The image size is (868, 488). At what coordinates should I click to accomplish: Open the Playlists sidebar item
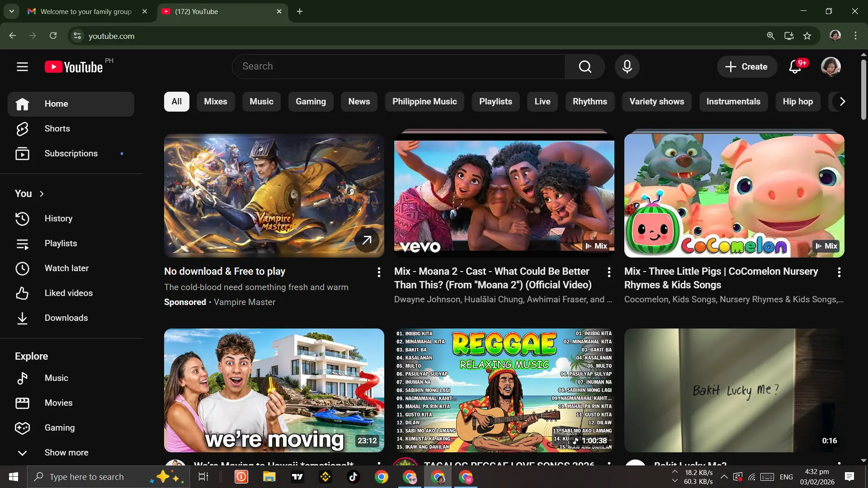tap(71, 244)
